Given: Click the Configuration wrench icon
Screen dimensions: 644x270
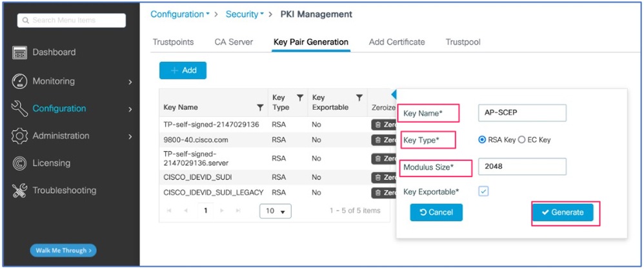Looking at the screenshot, I should 20,109.
